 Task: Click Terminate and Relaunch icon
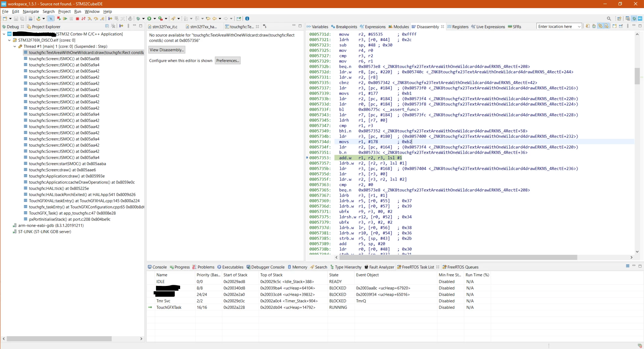[x=59, y=18]
